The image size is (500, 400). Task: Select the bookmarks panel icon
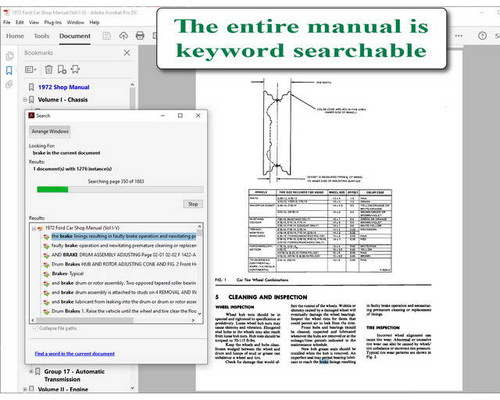click(9, 70)
